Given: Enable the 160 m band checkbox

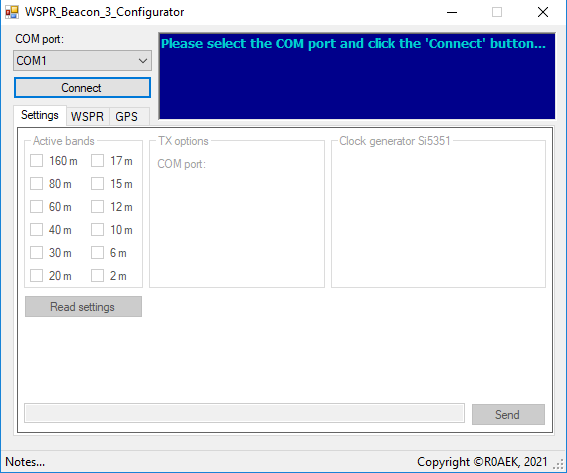Looking at the screenshot, I should click(37, 161).
